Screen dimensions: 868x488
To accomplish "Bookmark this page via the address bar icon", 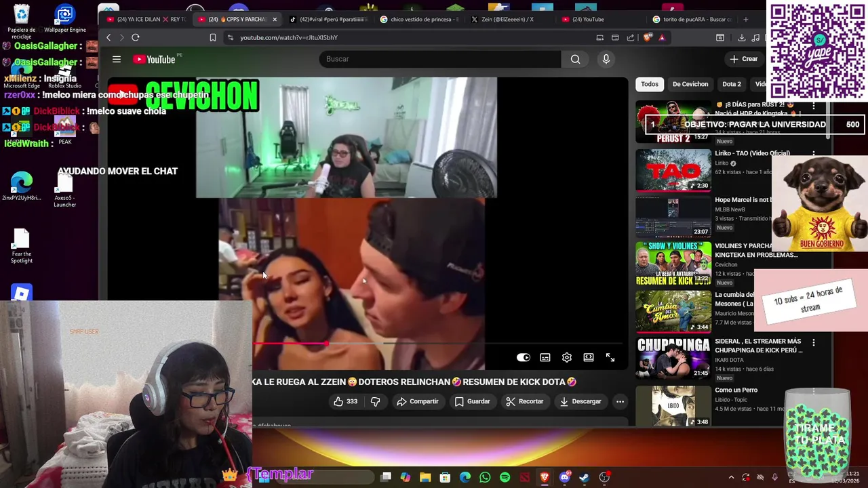I will pyautogui.click(x=213, y=37).
